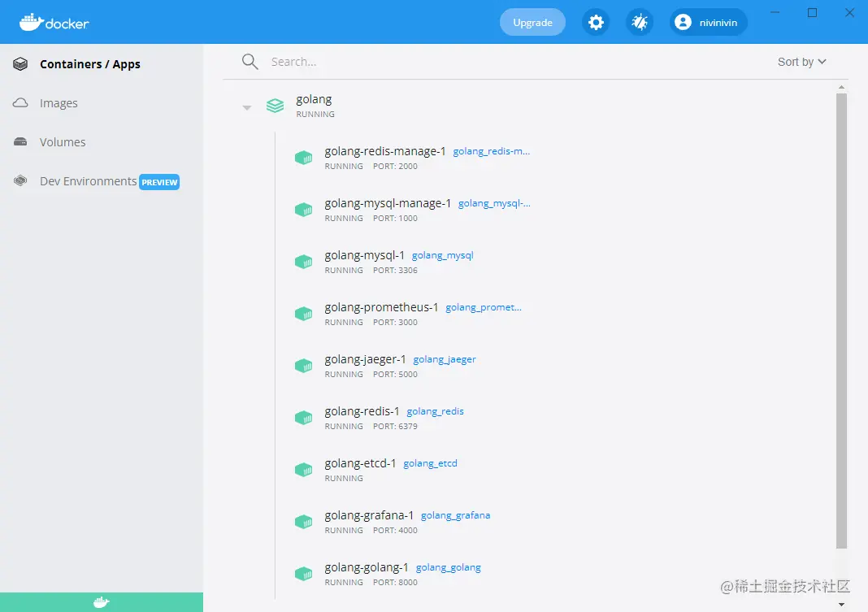868x612 pixels.
Task: Select golang-golang-1 container name
Action: point(367,567)
